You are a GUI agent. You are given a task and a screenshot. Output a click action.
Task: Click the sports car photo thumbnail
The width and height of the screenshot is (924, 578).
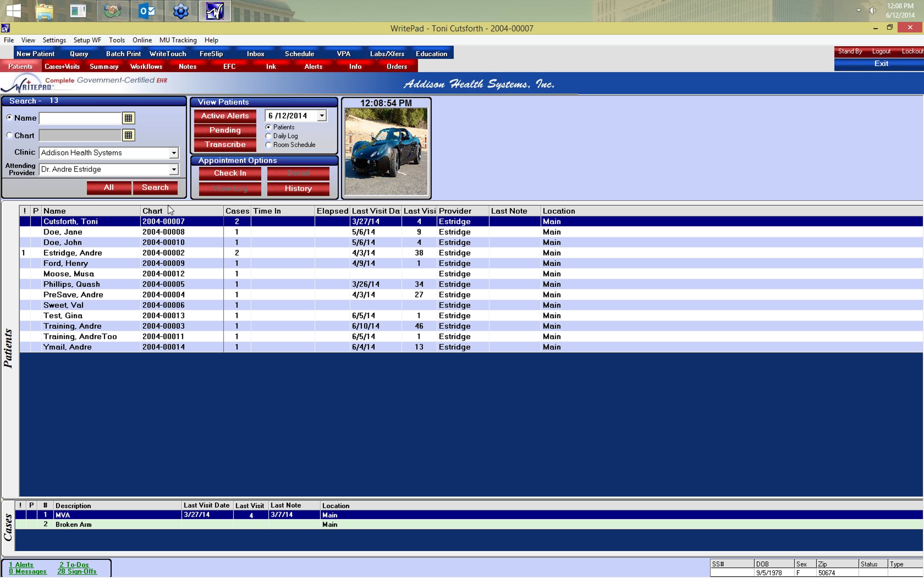[386, 151]
